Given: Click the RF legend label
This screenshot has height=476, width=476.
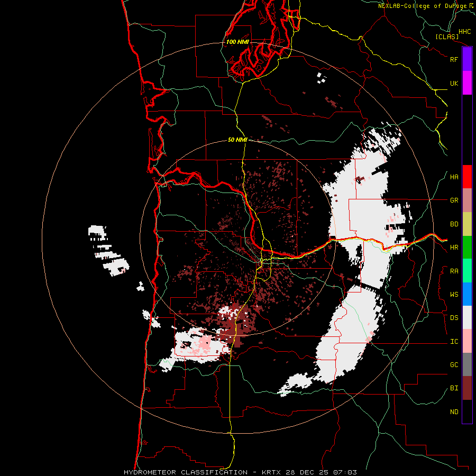Looking at the screenshot, I should click(x=454, y=59).
